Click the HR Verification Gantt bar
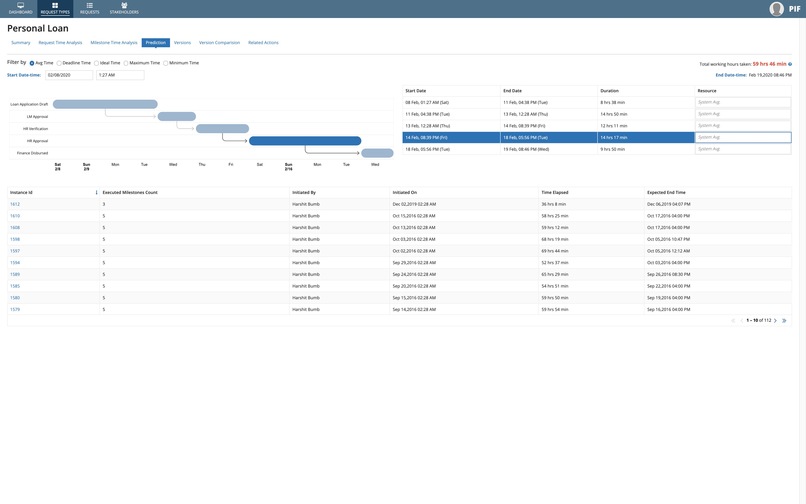Screen dimensions: 806x504 (x=223, y=129)
